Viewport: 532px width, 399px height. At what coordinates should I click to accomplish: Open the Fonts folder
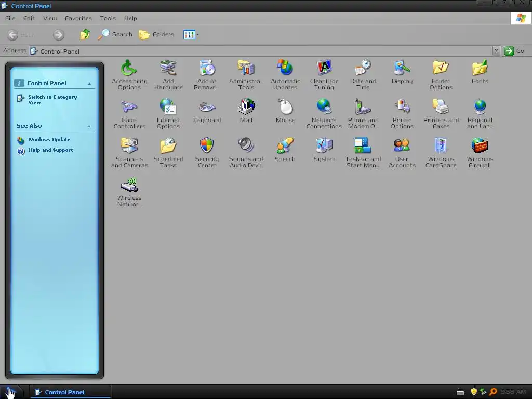click(480, 72)
